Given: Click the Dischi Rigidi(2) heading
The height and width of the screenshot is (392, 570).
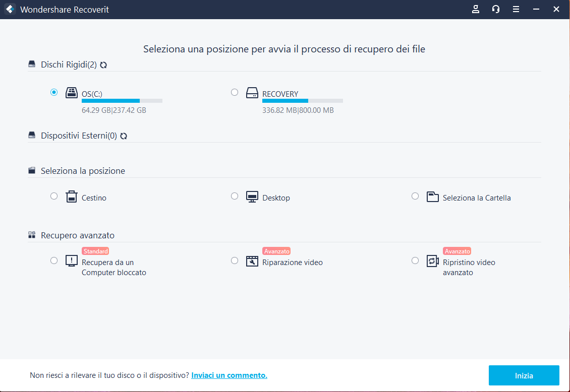Looking at the screenshot, I should (69, 64).
